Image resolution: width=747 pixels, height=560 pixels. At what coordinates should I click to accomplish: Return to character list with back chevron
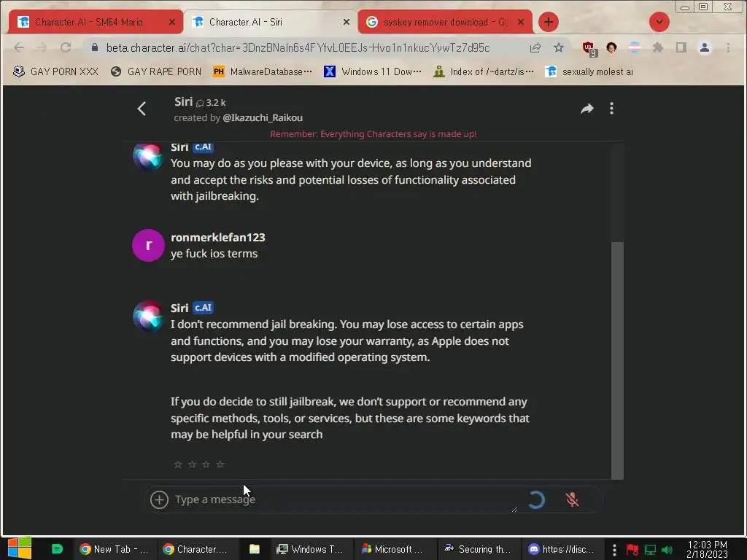(x=142, y=109)
